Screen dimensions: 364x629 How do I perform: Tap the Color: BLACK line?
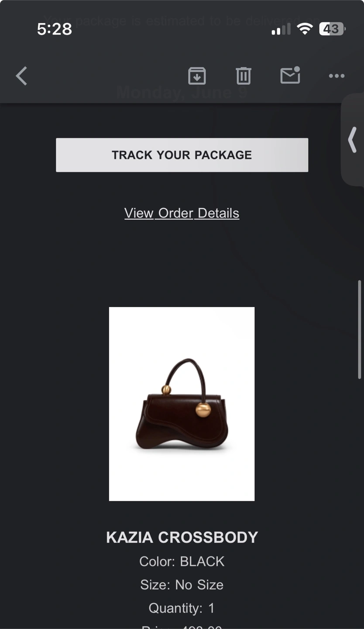click(182, 561)
